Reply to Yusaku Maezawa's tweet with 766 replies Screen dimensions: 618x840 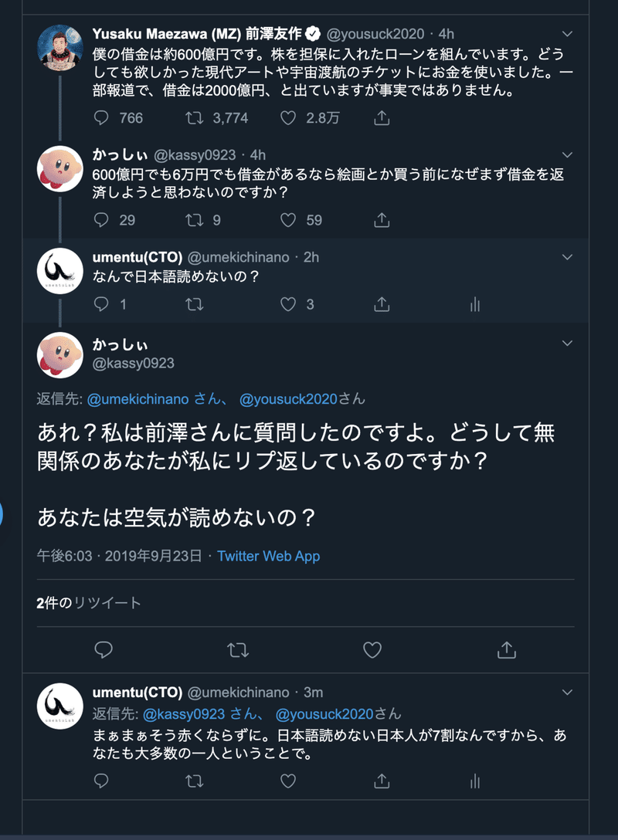(x=101, y=118)
